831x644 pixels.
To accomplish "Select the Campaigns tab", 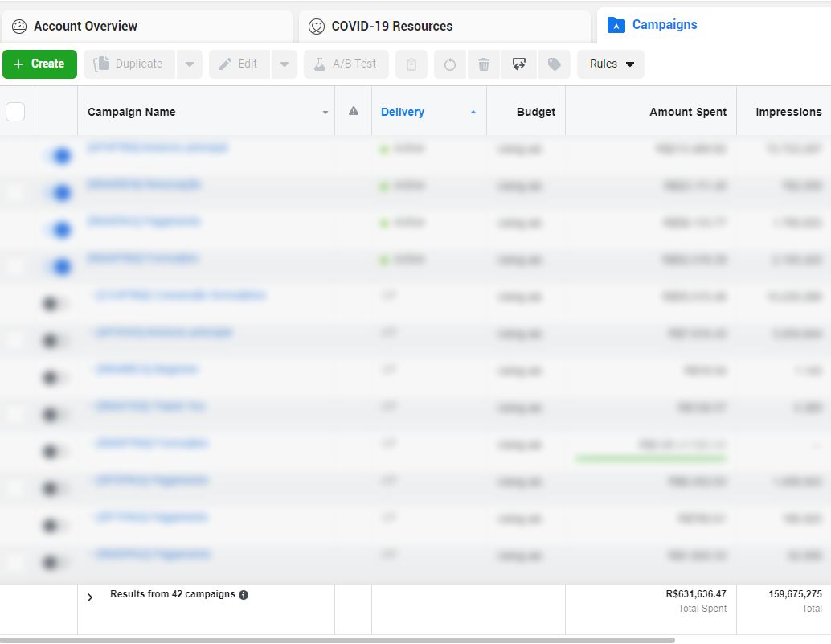I will coord(714,25).
